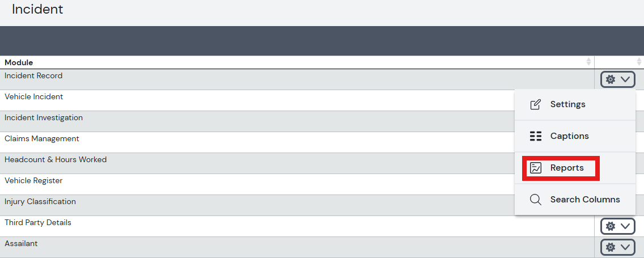644x258 pixels.
Task: Click the gear icon for Incident Record
Action: [x=611, y=79]
